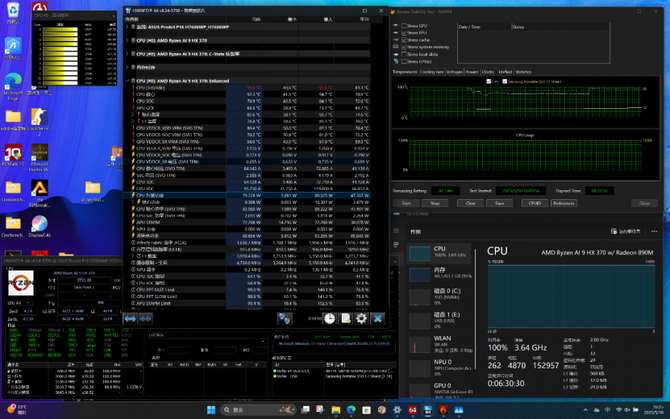Click the Preferences button

[x=564, y=203]
